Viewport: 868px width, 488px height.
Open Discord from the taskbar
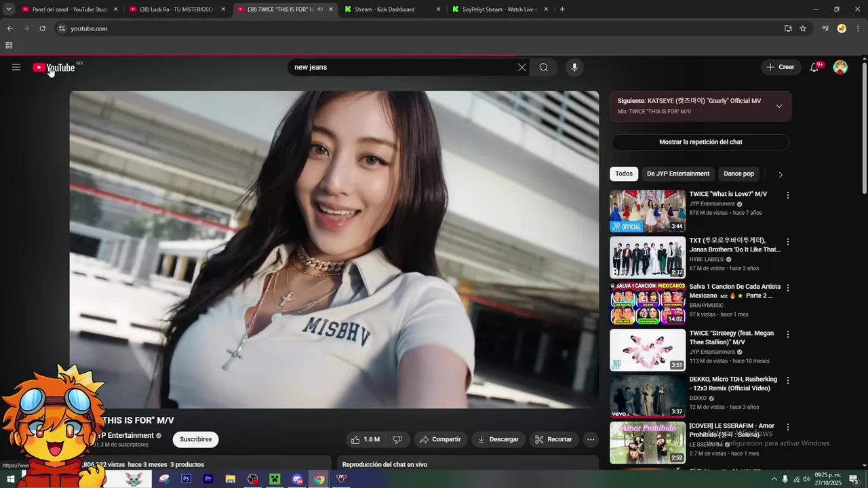tap(297, 479)
